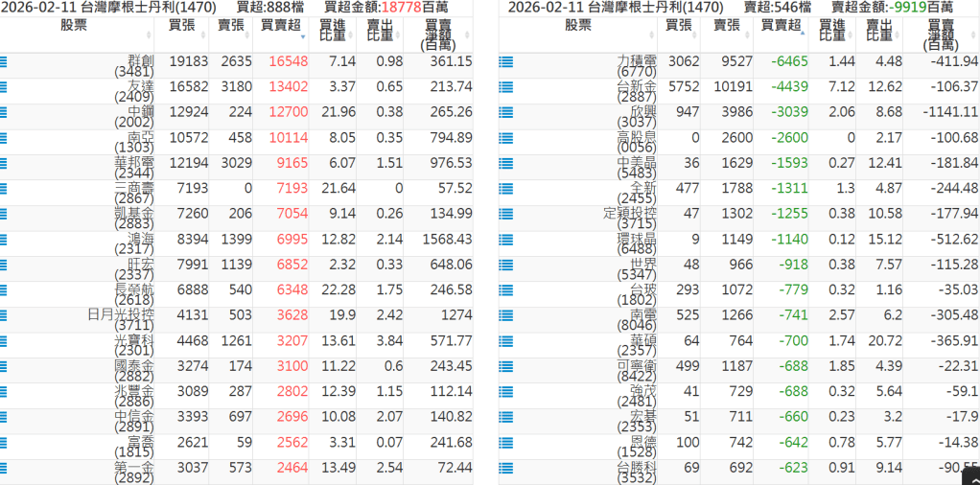The image size is (980, 485).
Task: Click the list icon next to 國泰金 (2882)
Action: pos(5,366)
